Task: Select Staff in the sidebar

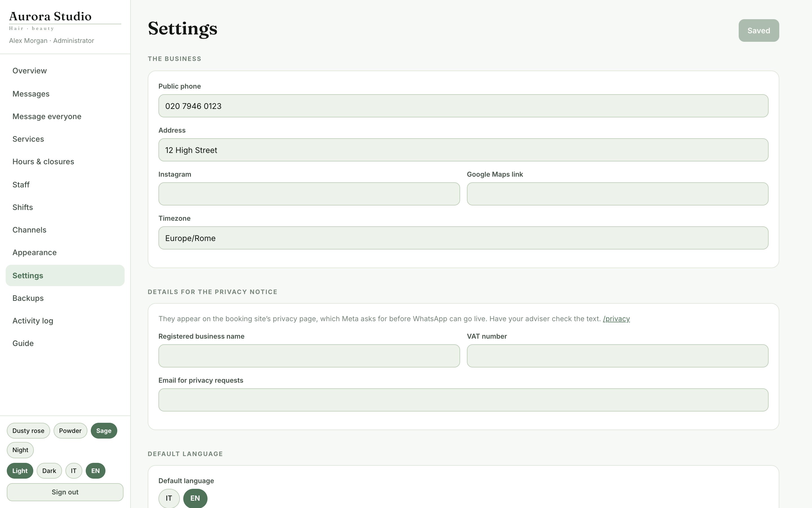Action: coord(65,185)
